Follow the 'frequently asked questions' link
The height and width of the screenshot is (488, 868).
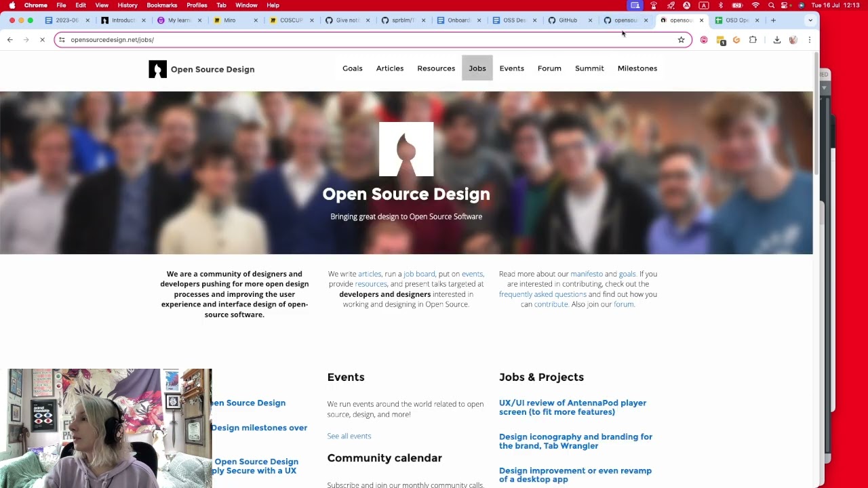click(542, 294)
